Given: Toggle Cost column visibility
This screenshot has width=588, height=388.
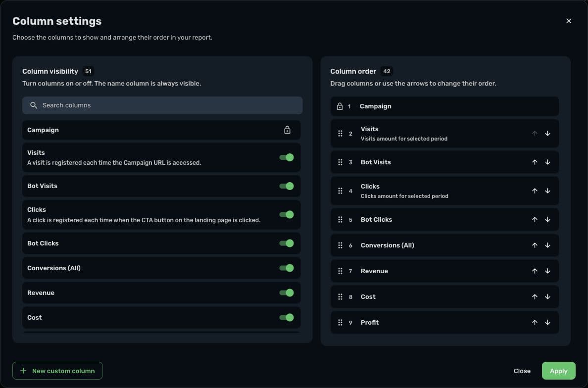Looking at the screenshot, I should tap(287, 318).
